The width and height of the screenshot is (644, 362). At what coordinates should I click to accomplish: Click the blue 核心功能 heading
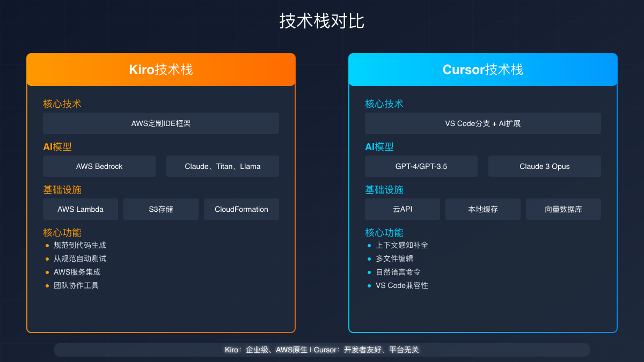(384, 233)
